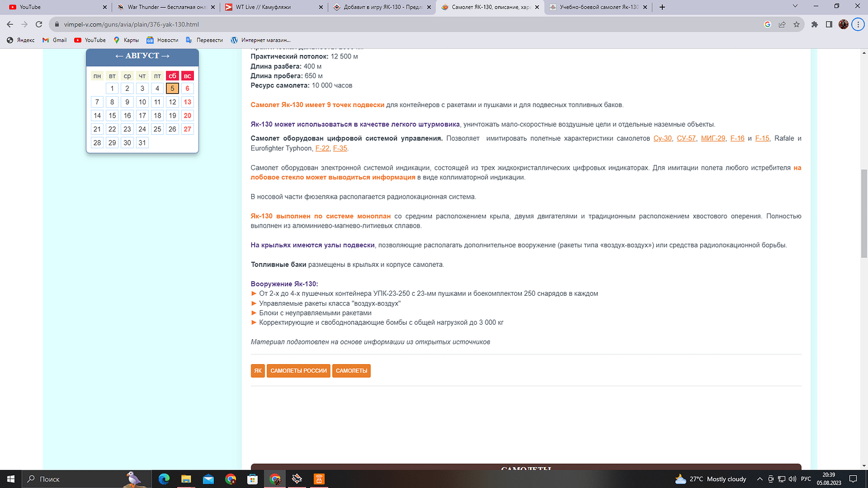Click the share page icon in address bar
Viewport: 868px width, 488px height.
(x=782, y=24)
